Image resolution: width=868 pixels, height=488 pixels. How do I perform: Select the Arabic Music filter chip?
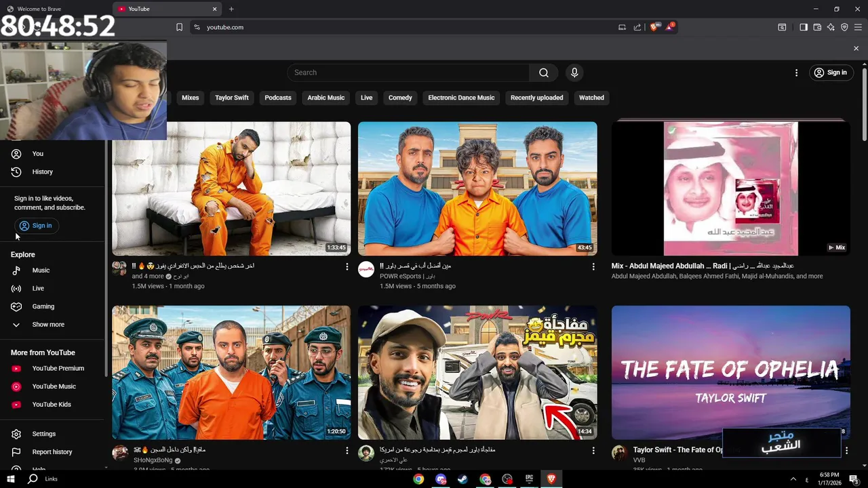[x=326, y=98]
